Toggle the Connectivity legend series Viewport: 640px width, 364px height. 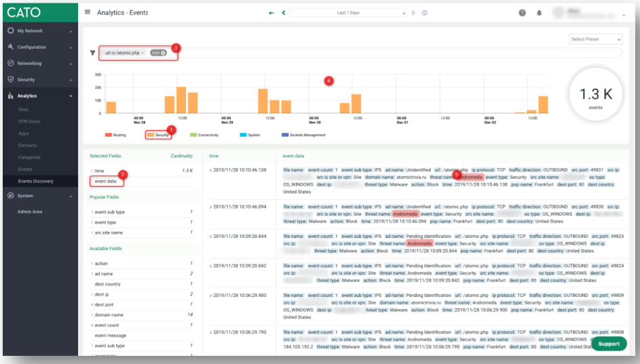click(x=204, y=135)
